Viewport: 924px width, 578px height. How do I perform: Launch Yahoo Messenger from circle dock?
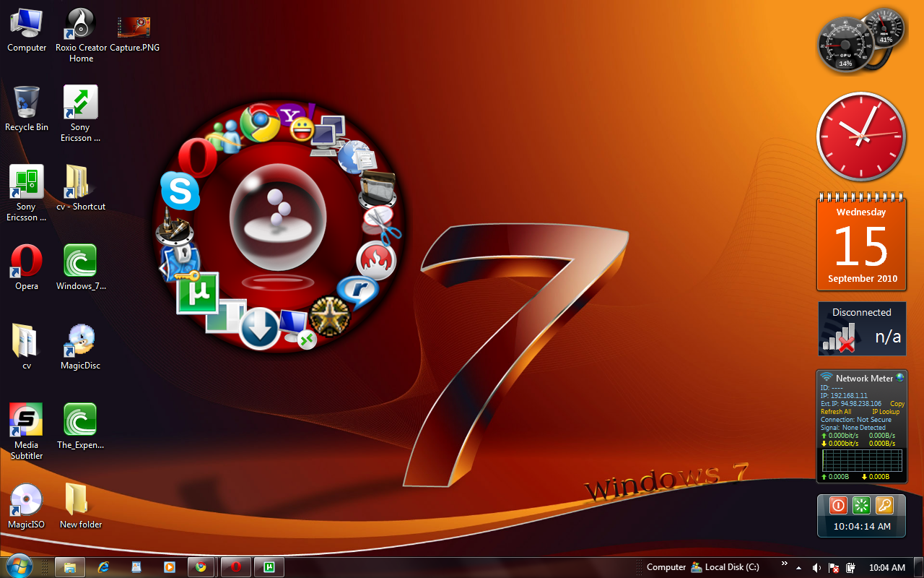click(297, 121)
